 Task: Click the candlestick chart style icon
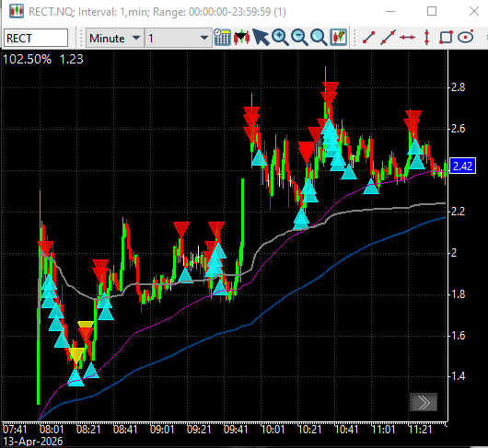pyautogui.click(x=241, y=38)
